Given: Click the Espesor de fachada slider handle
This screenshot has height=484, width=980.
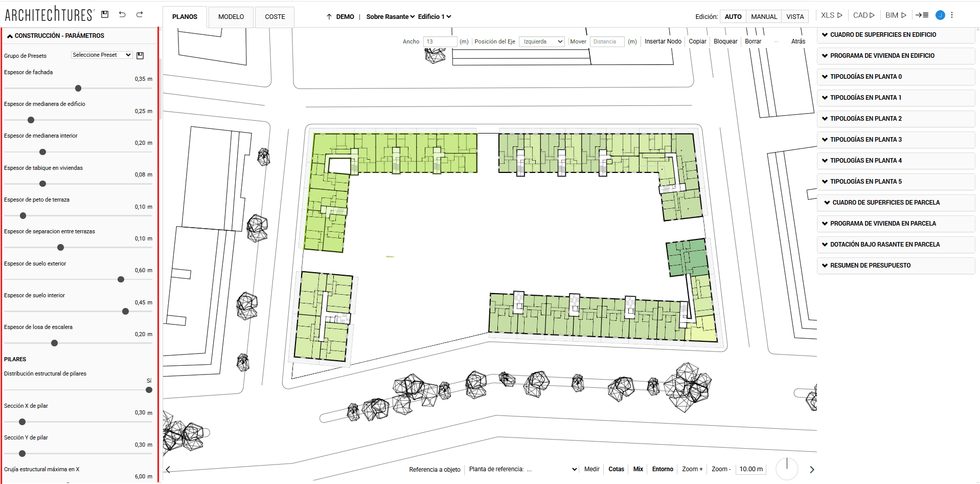Looking at the screenshot, I should point(78,89).
